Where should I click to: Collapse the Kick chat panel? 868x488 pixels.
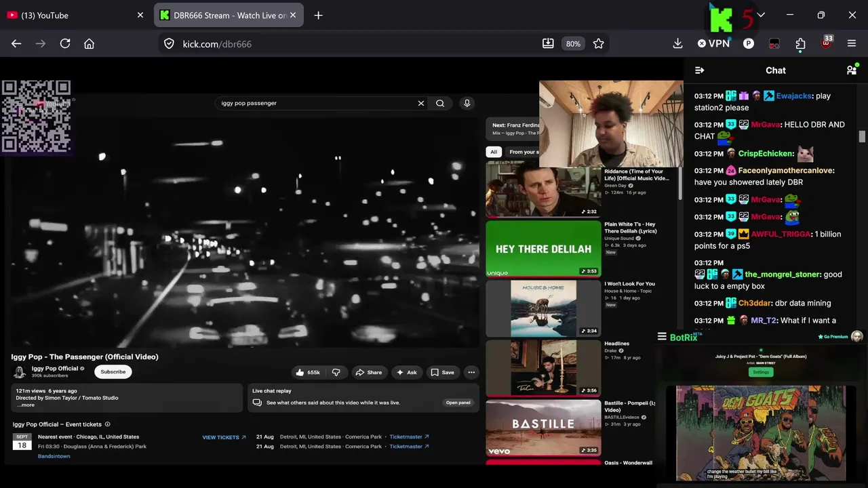coord(700,70)
